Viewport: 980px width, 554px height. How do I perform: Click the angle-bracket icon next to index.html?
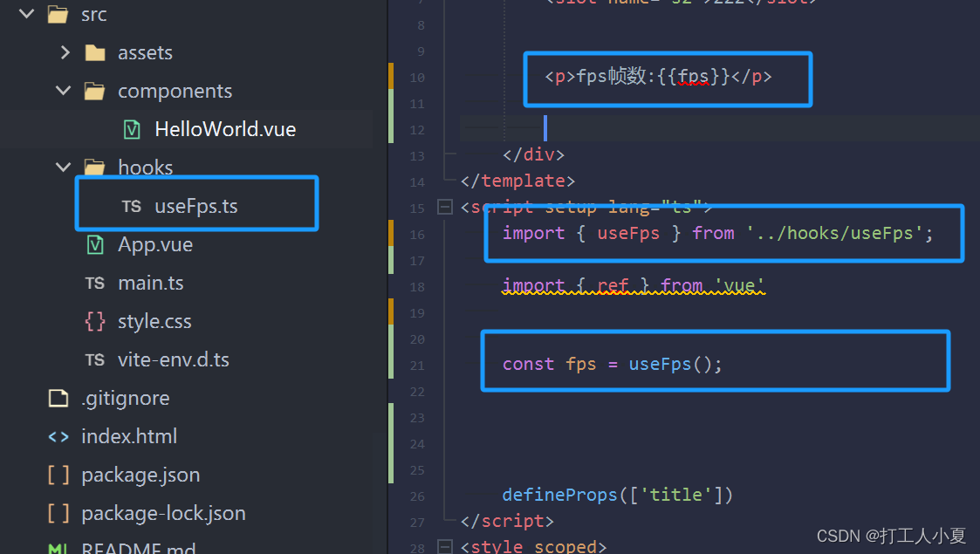(58, 436)
